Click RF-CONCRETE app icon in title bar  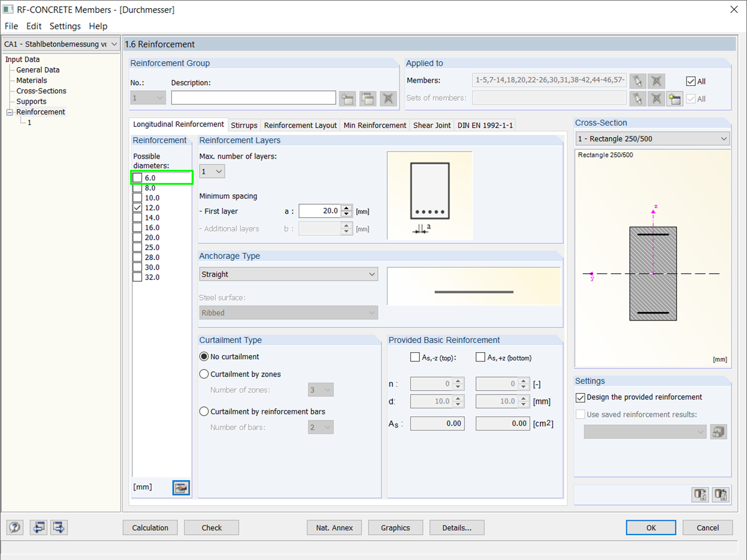point(9,9)
